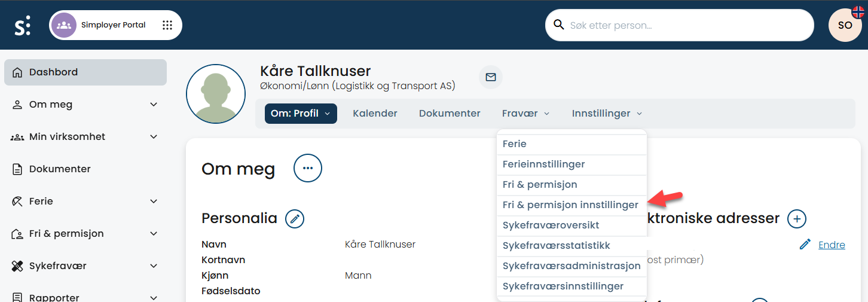Open the three-dot menu beside Om meg
The image size is (868, 302).
(x=307, y=169)
